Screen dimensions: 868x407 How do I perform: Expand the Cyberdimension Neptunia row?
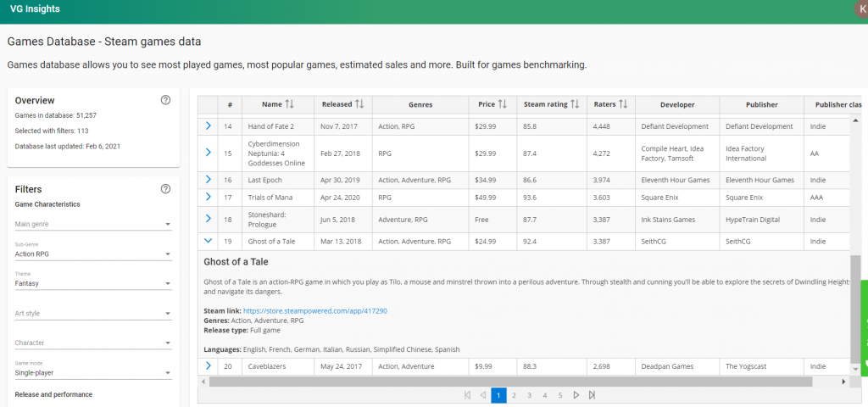coord(209,152)
